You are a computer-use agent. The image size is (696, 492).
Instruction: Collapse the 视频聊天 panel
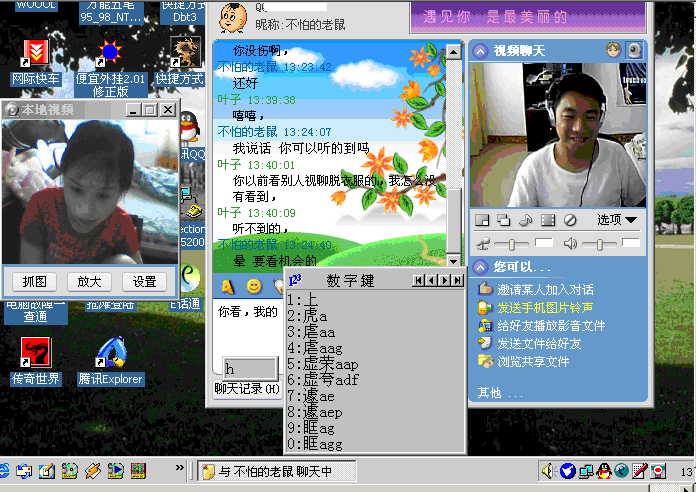[480, 51]
